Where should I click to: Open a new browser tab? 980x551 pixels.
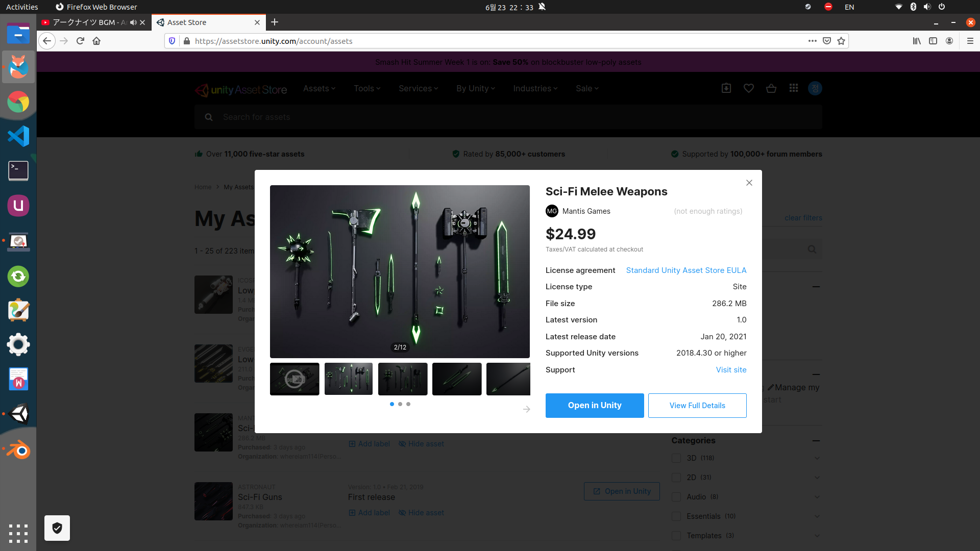[x=275, y=22]
